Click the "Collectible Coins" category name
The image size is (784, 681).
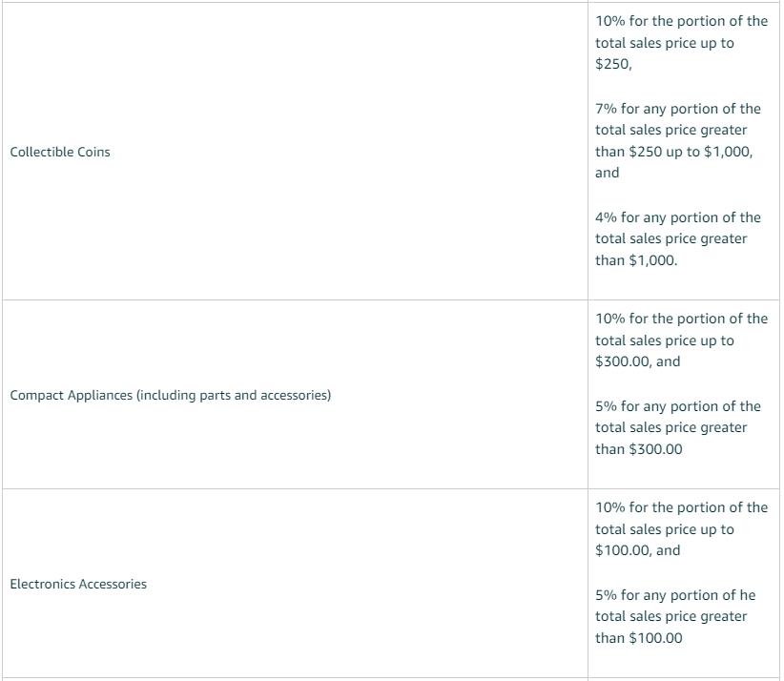60,152
